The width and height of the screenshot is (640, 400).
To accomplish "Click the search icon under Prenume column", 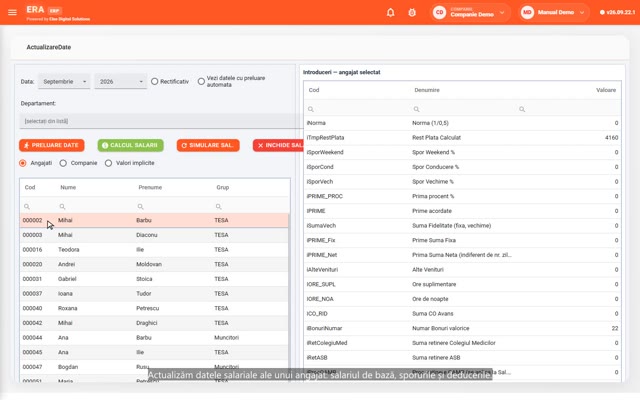I will [x=140, y=207].
